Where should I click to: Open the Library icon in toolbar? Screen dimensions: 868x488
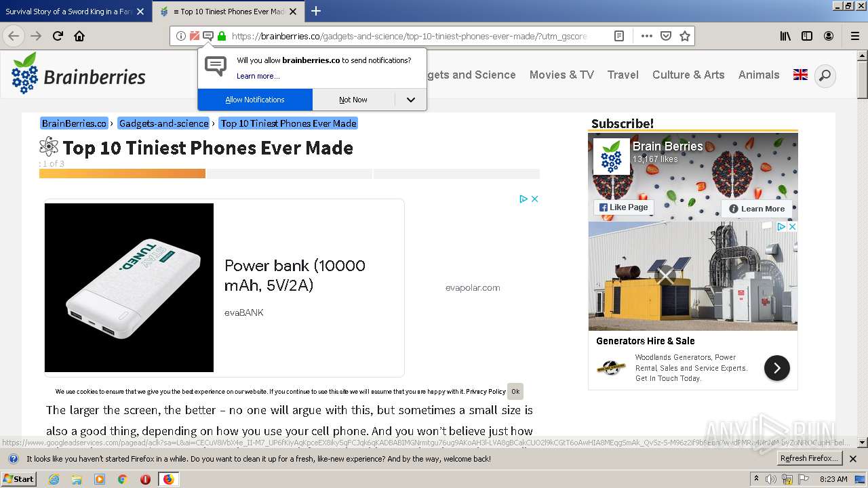(x=785, y=36)
